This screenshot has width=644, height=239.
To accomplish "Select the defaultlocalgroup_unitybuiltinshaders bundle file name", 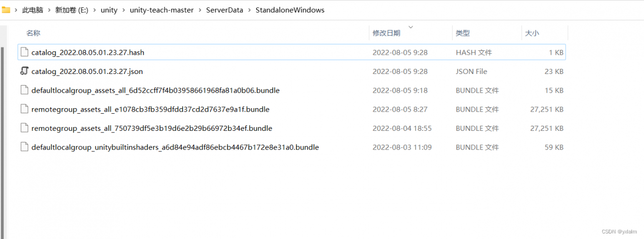I will point(175,147).
